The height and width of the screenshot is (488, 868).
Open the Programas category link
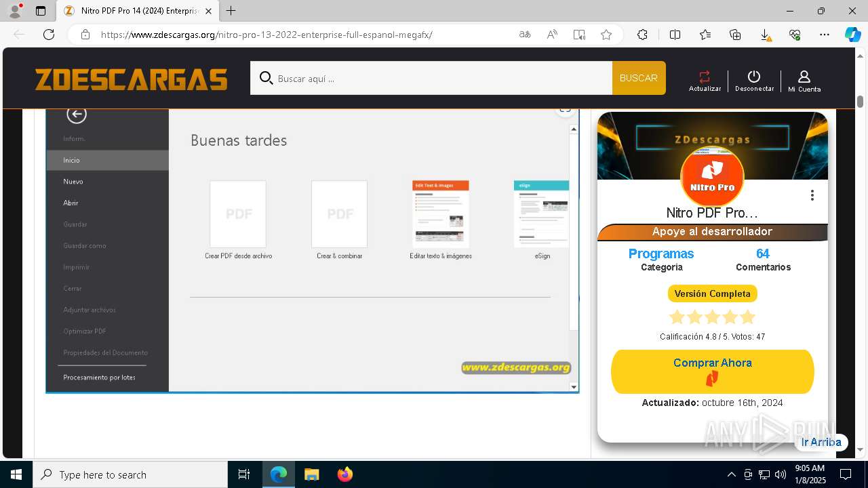[x=661, y=253]
